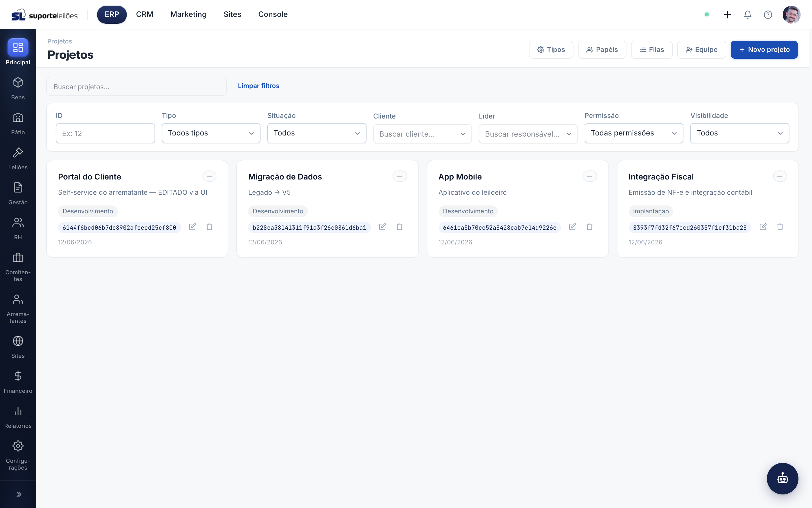Edit the Migração de Dados project
Screen dimensions: 812x508
point(382,227)
